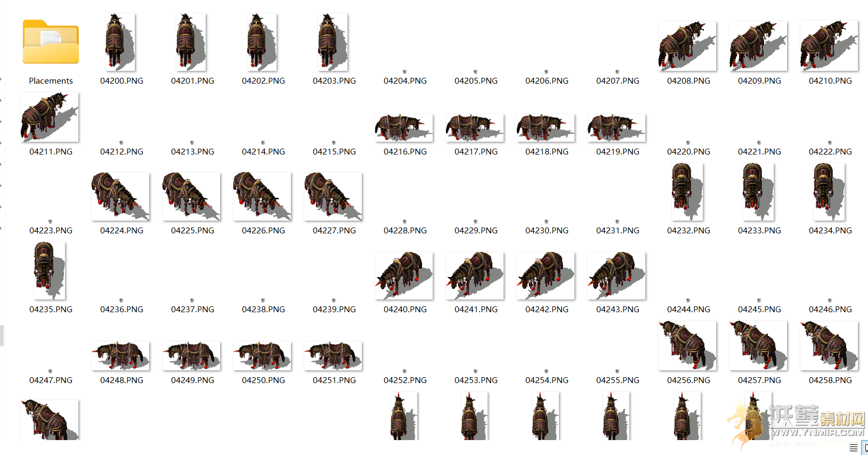This screenshot has height=455, width=868.
Task: Click the 04255.PNG file name
Action: [x=618, y=380]
